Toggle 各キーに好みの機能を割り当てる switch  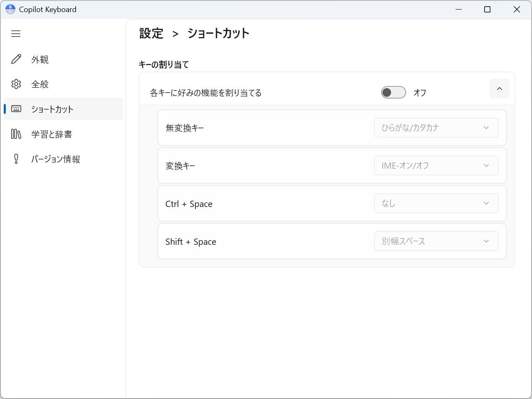[x=393, y=92]
